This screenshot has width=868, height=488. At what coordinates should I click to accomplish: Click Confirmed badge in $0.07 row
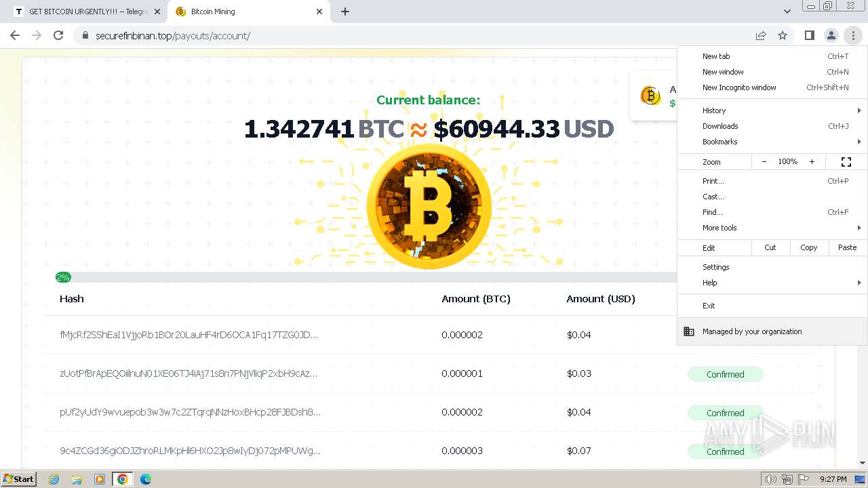click(726, 451)
